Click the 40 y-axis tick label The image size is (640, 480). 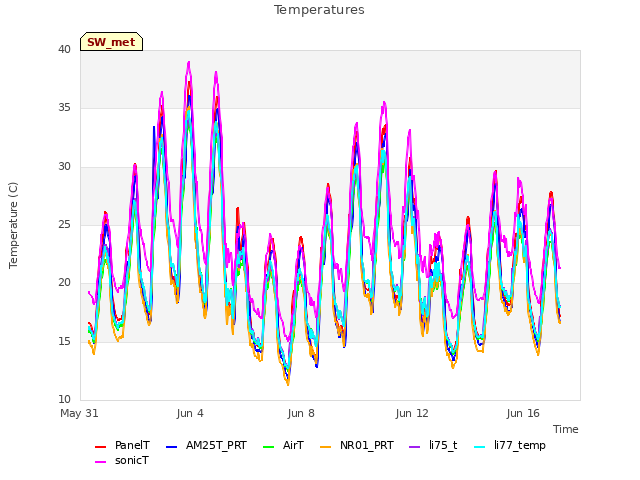64,50
